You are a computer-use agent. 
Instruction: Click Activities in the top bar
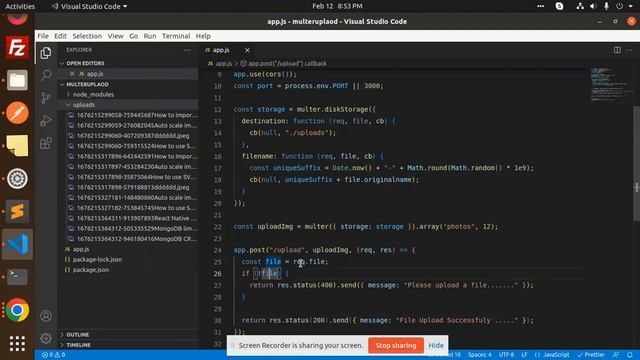point(20,6)
